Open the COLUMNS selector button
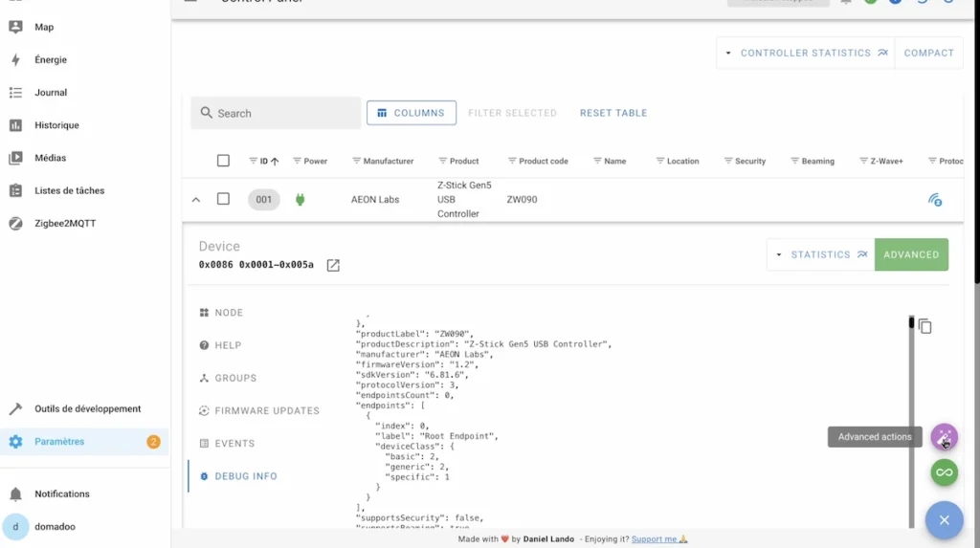Viewport: 980px width, 548px height. [x=412, y=113]
